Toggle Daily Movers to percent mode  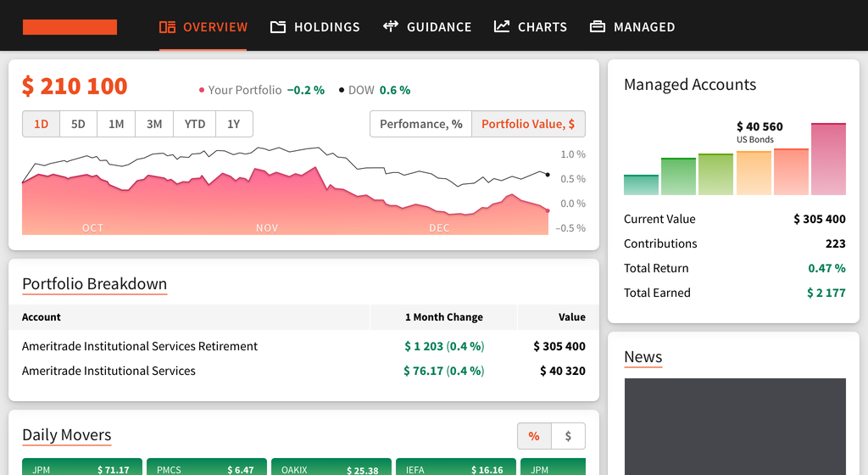pos(534,436)
